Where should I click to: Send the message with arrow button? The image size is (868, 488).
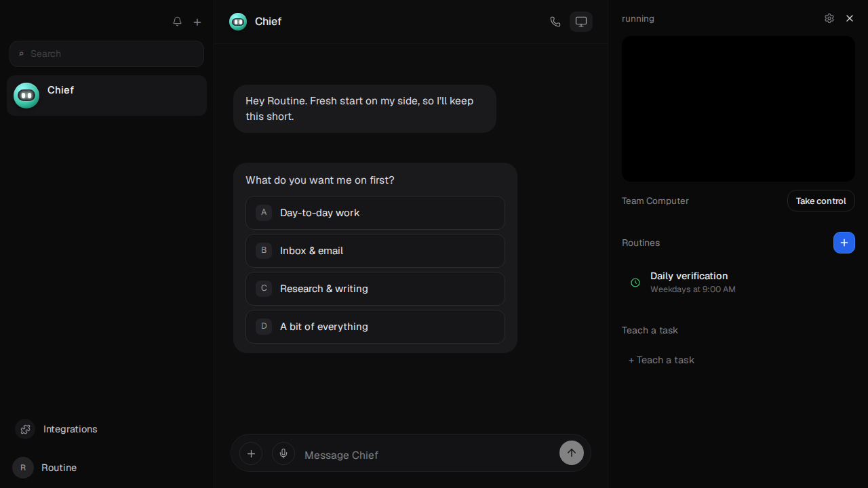(572, 453)
